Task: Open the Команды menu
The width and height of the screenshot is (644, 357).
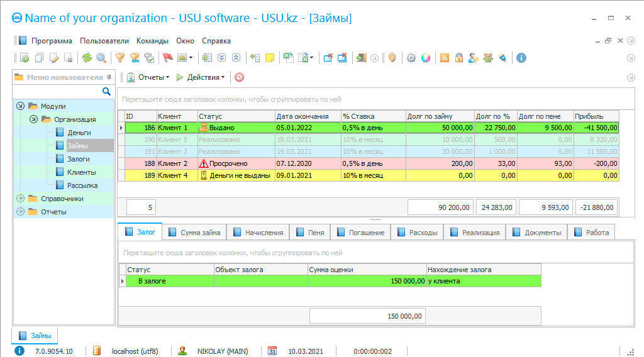Action: click(152, 41)
